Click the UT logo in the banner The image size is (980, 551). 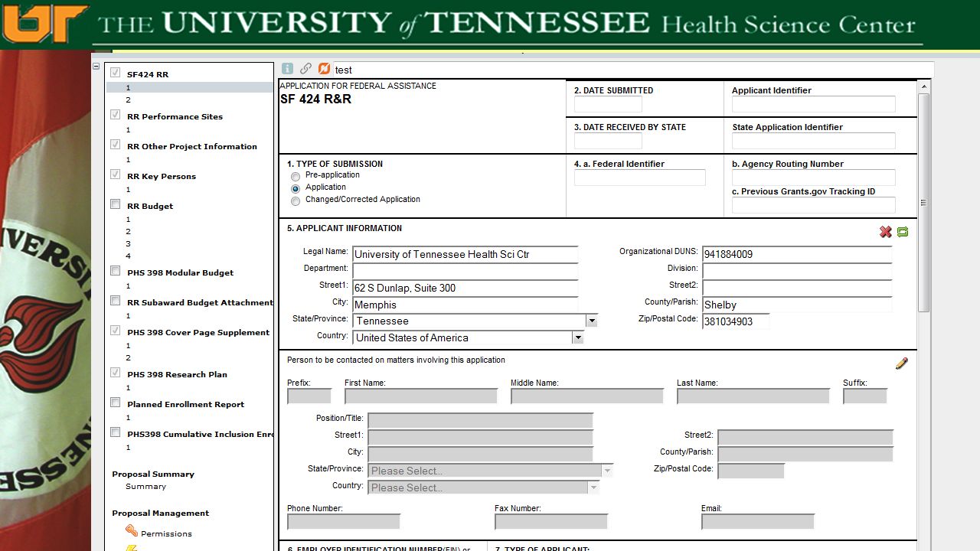click(x=44, y=23)
